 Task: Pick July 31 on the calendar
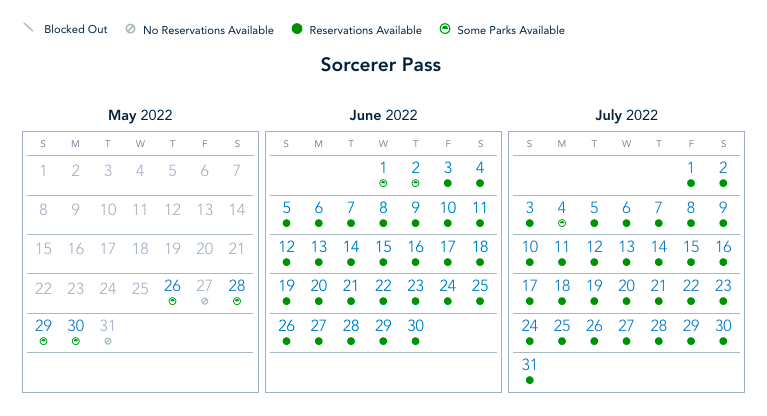(530, 365)
